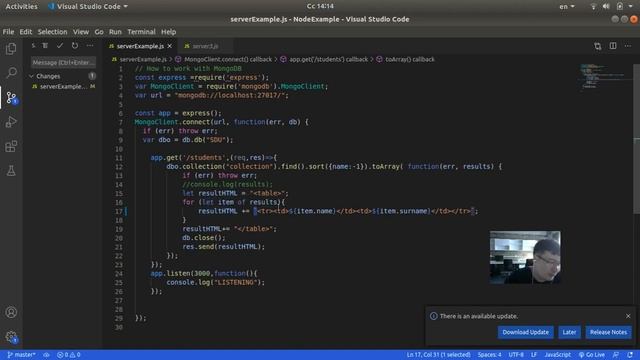Click the webcam video overlay
The image size is (640, 360).
[x=525, y=257]
